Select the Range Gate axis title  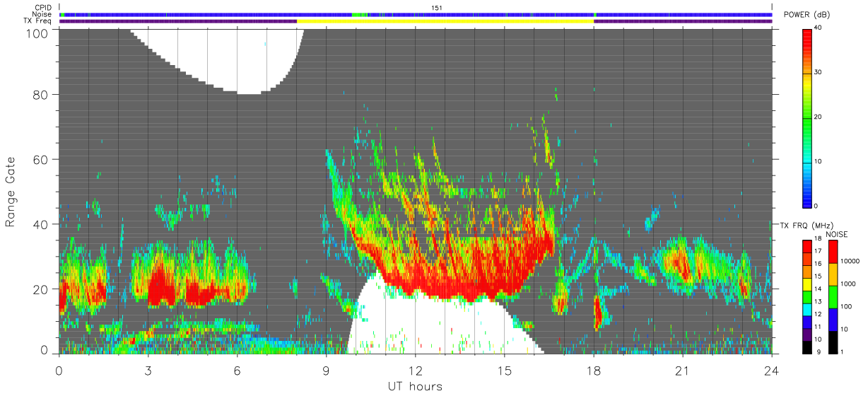point(11,191)
